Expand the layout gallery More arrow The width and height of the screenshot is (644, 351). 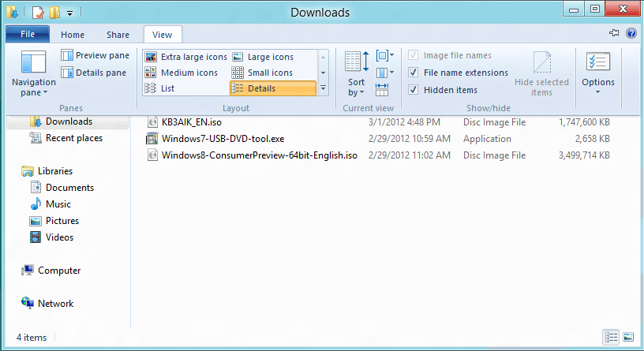click(324, 88)
